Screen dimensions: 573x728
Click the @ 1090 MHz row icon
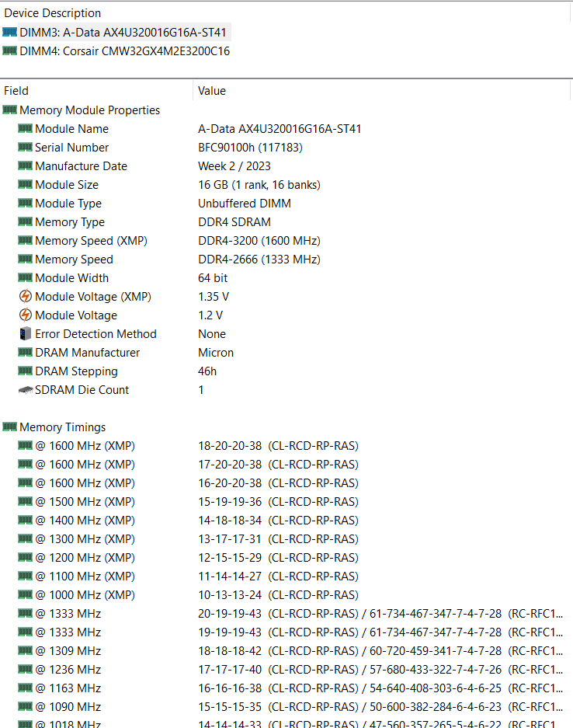pos(25,706)
